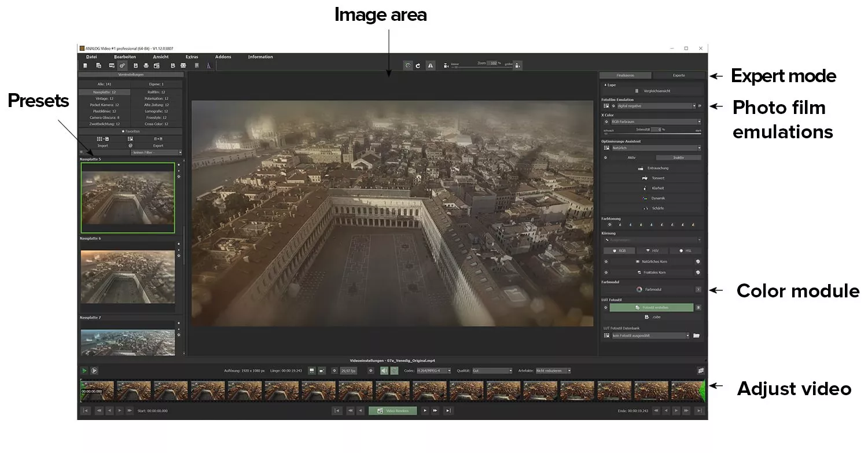Click the folder icon beside LUT Fotostil Datenbank

coord(697,336)
